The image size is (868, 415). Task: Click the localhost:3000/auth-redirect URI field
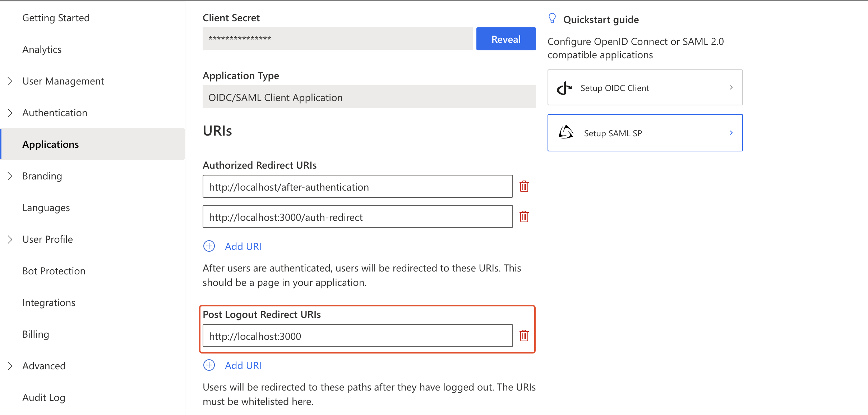(x=357, y=217)
